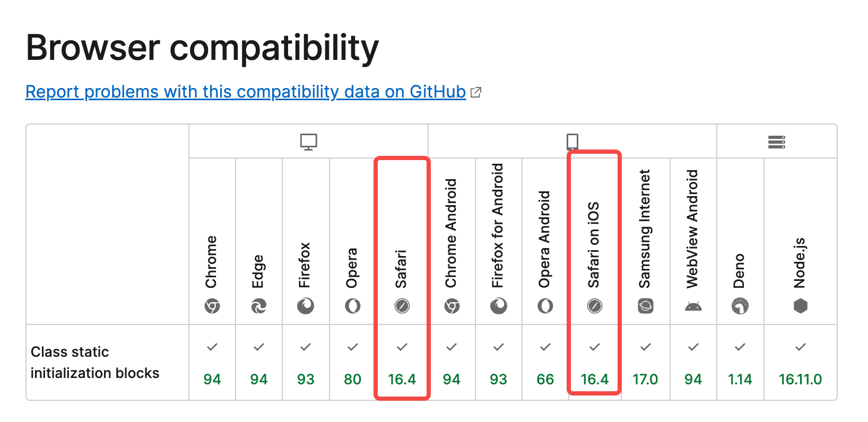Expand Chrome version 94 support cell
The width and height of the screenshot is (868, 422).
[212, 363]
